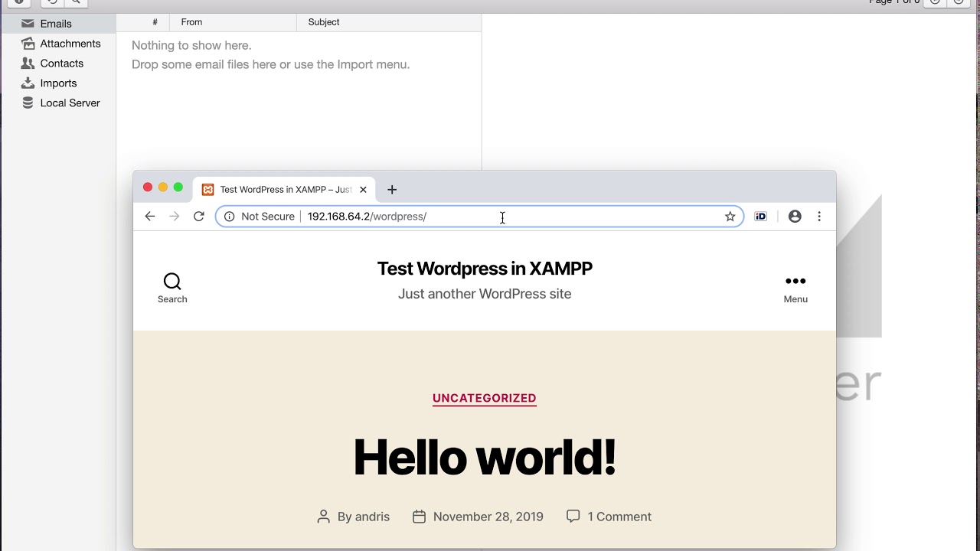Sort by the # column header
The image size is (980, 551).
(x=155, y=22)
